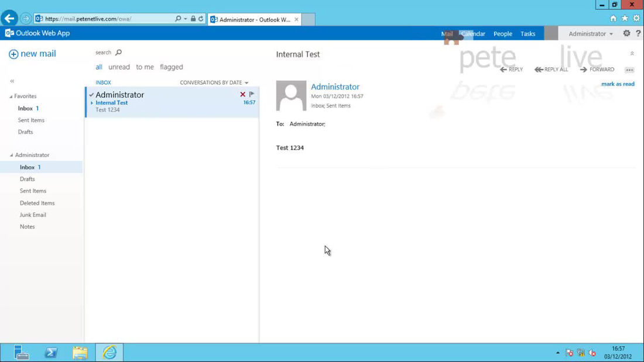Select Inbox under Administrator mailbox

point(41,167)
